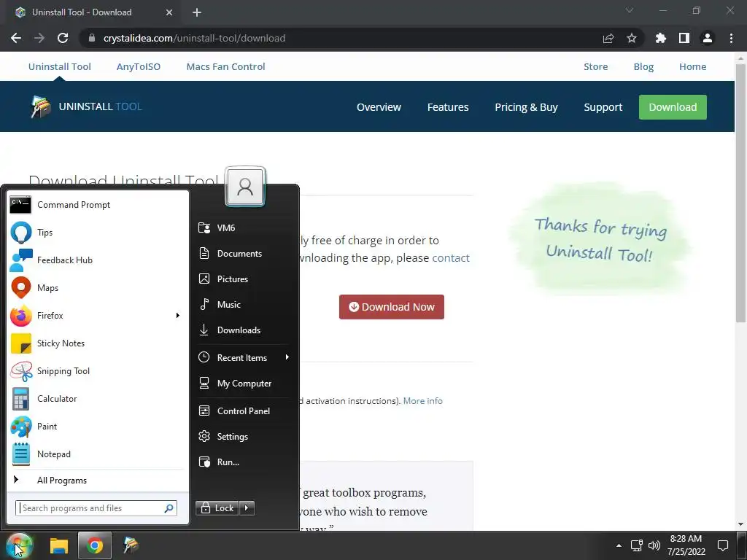This screenshot has width=747, height=560.
Task: Launch the Snipping Tool
Action: [97, 371]
